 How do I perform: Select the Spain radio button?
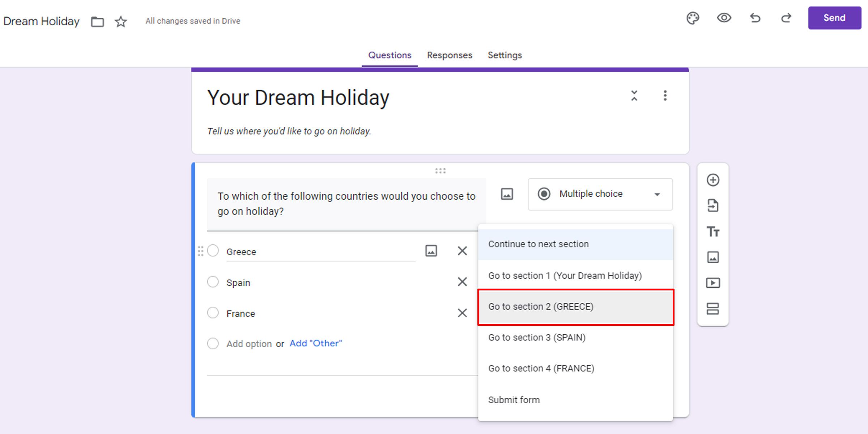[213, 282]
